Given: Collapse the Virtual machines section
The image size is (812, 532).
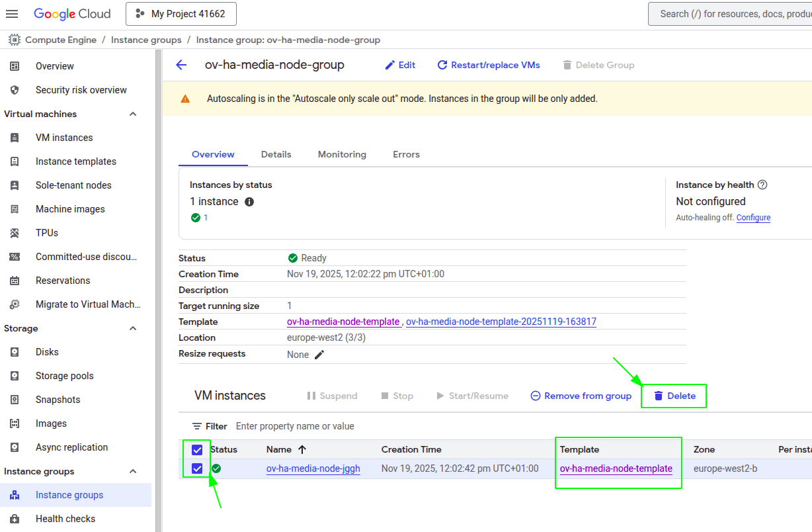Looking at the screenshot, I should tap(133, 114).
